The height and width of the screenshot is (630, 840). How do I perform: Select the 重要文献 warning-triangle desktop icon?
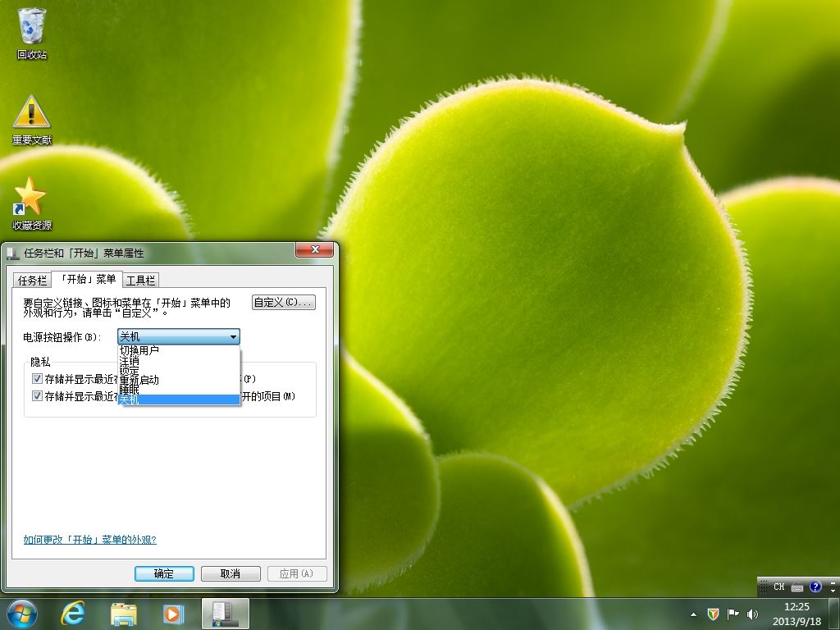[32, 121]
